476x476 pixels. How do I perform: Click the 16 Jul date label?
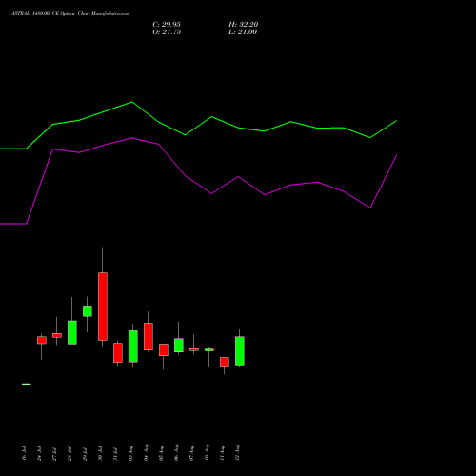[x=24, y=453]
